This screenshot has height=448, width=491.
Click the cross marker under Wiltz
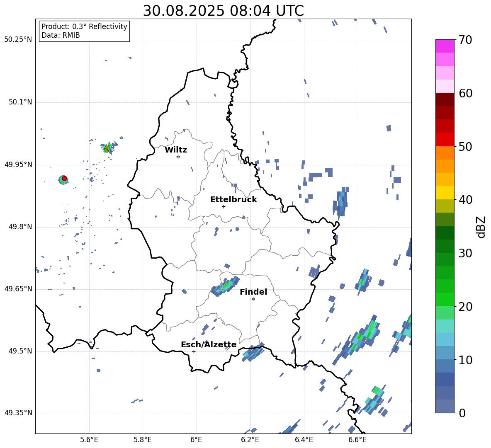178,157
